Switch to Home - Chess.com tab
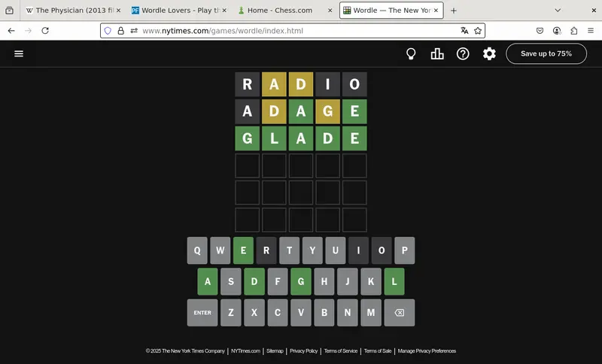Viewport: 602px width, 364px height. 284,11
